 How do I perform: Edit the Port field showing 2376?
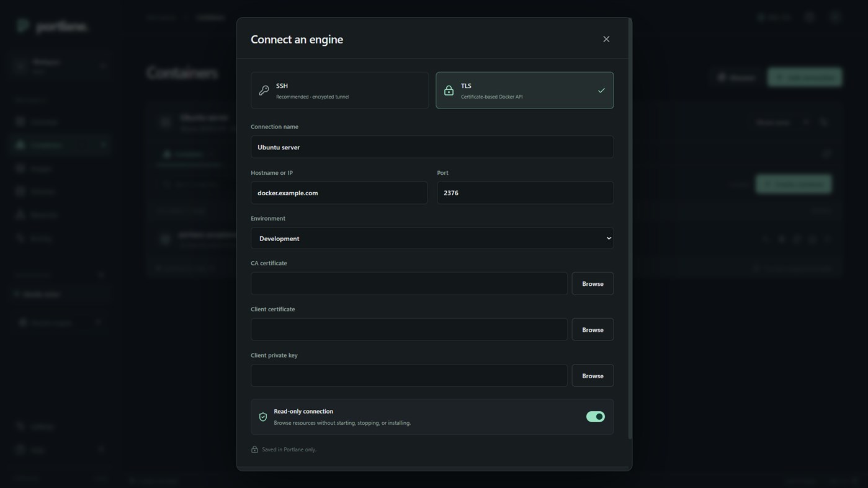pyautogui.click(x=525, y=193)
